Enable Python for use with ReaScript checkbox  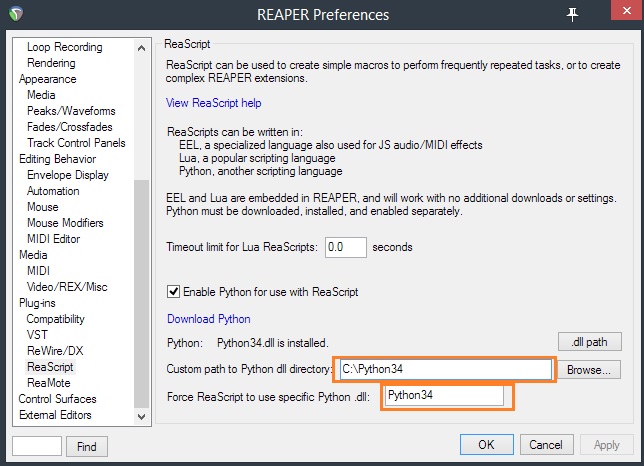[x=173, y=292]
